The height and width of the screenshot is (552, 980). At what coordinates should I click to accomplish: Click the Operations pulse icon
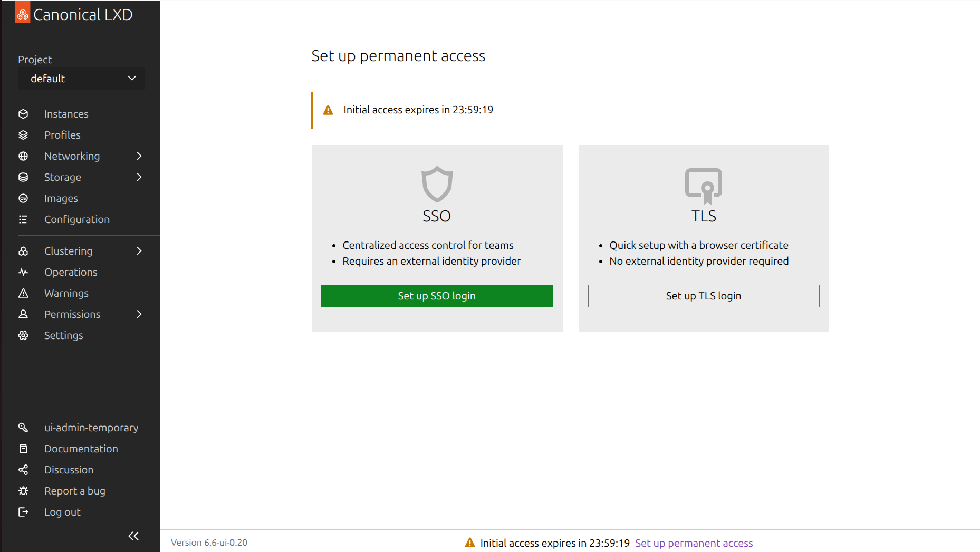coord(23,272)
